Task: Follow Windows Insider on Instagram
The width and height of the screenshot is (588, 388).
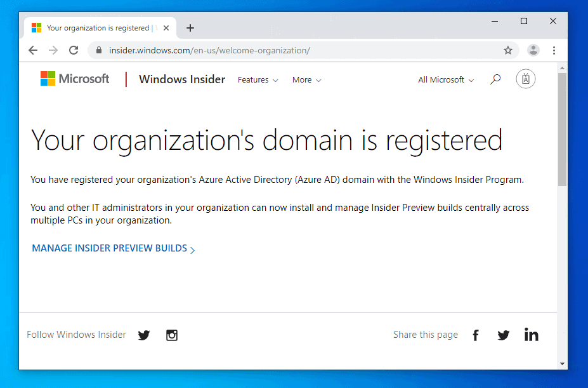Action: (172, 335)
